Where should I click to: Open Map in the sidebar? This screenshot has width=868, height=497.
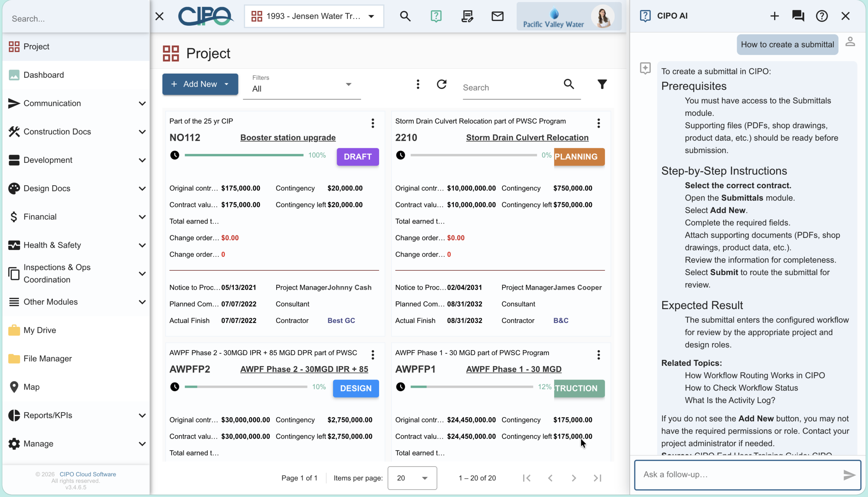pos(76,387)
